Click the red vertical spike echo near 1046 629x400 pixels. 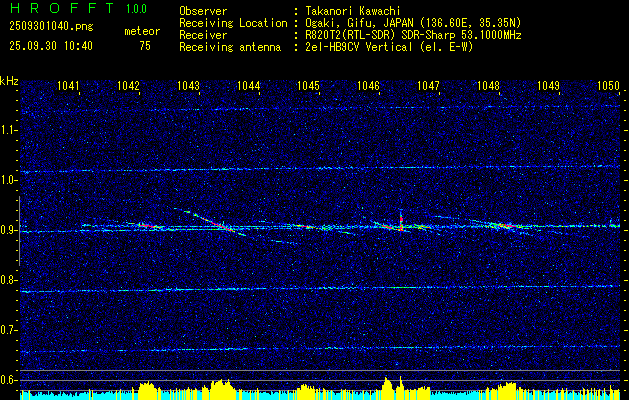tap(401, 222)
